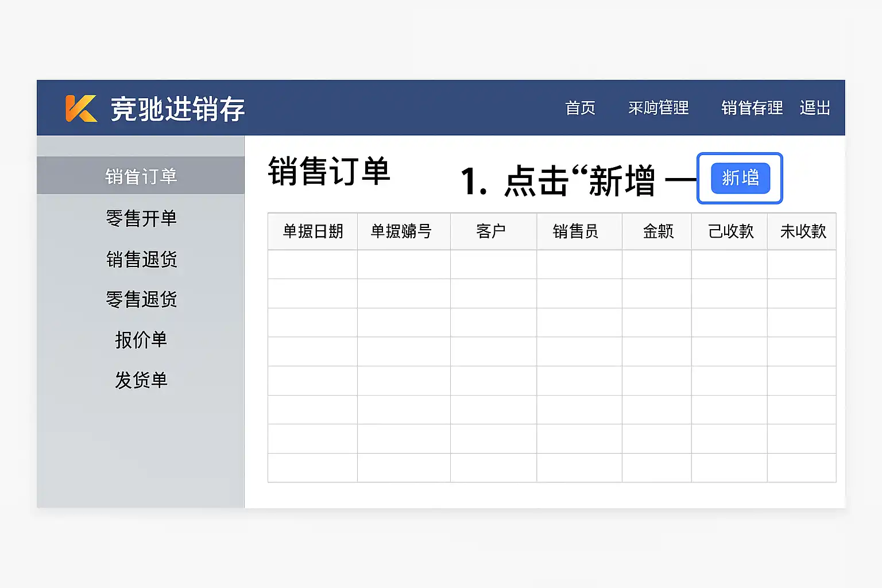Viewport: 882px width, 588px height.
Task: Open 零售退货 from the sidebar
Action: click(141, 299)
